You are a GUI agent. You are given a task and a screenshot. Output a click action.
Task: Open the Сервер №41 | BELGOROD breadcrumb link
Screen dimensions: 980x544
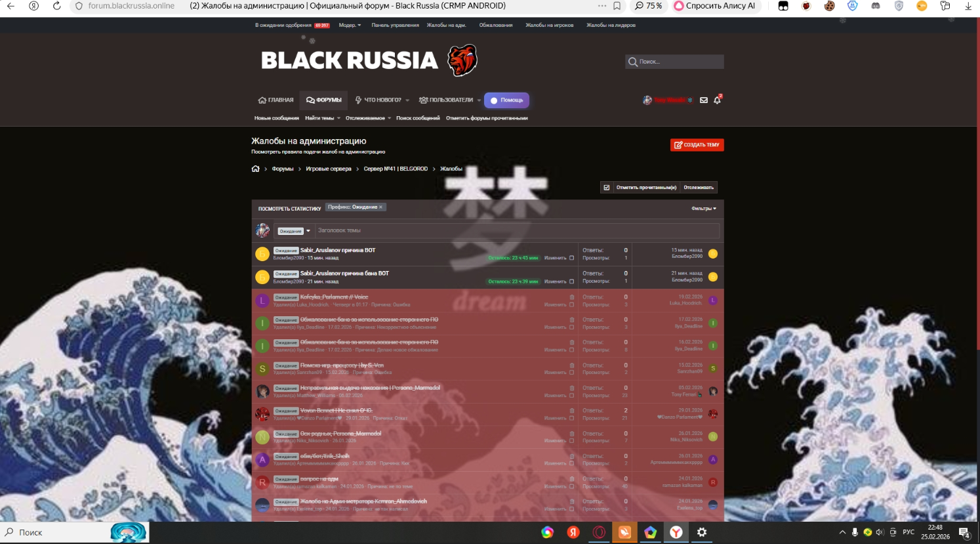pos(396,169)
